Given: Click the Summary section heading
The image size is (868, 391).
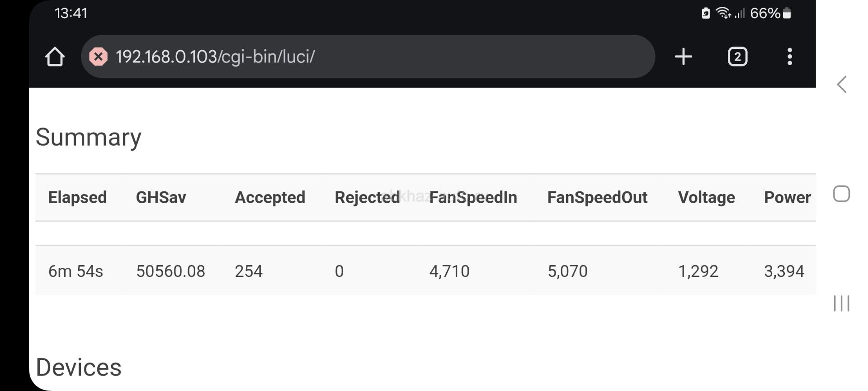Looking at the screenshot, I should coord(89,137).
